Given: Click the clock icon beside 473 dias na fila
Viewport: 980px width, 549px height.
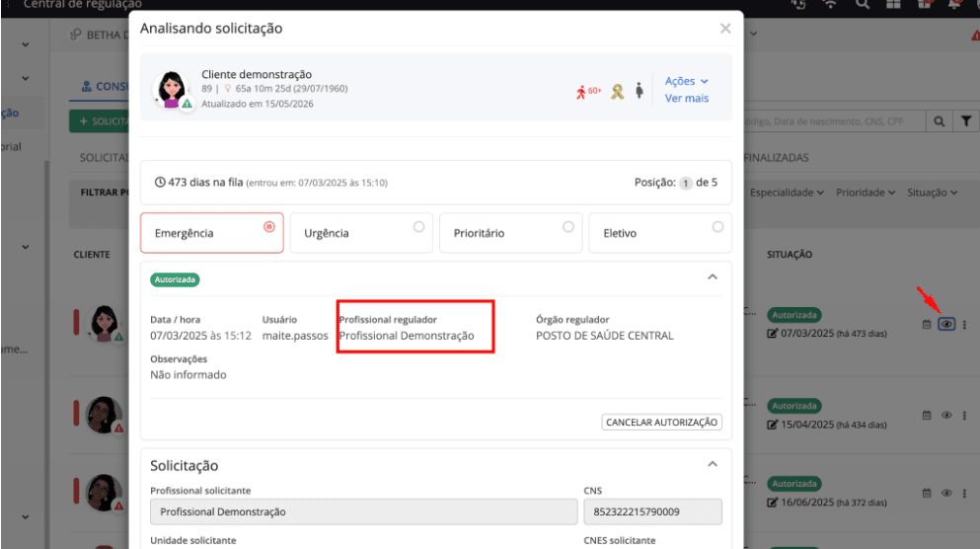Looking at the screenshot, I should (160, 182).
